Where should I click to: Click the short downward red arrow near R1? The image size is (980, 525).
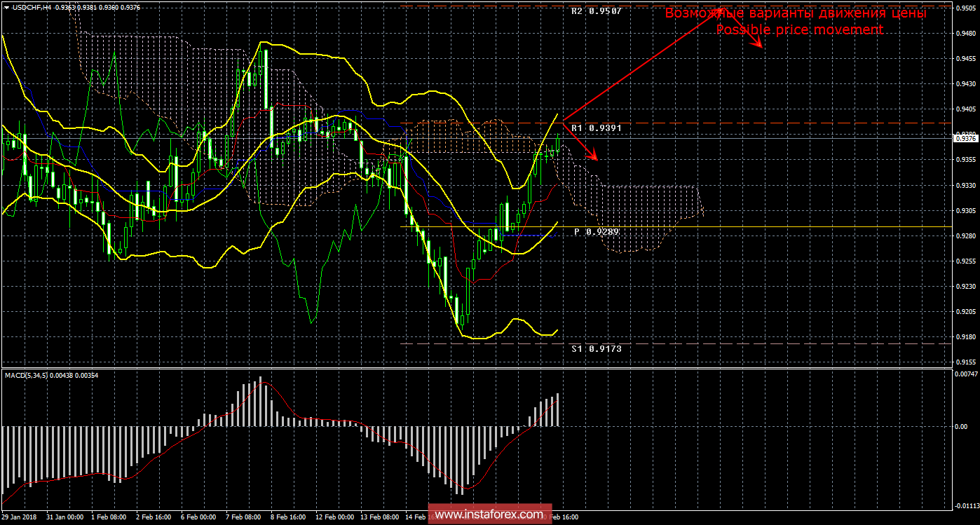tap(580, 142)
